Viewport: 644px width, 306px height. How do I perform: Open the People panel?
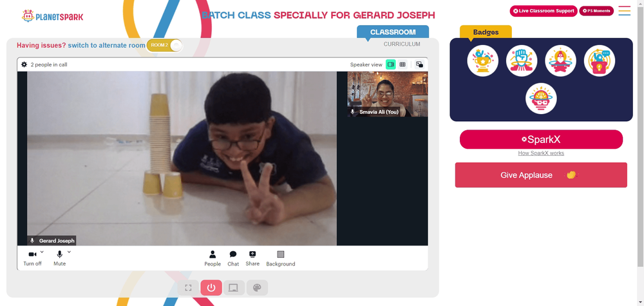coord(213,259)
